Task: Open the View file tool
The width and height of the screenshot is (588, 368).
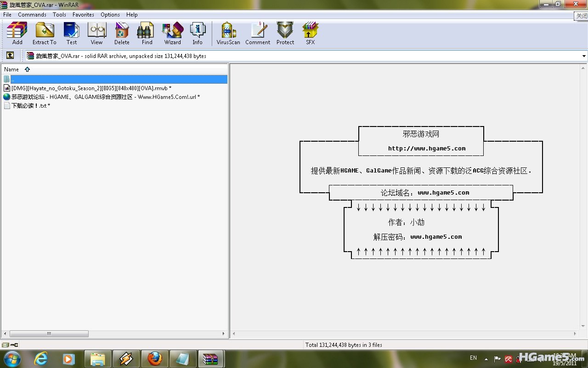Action: (96, 34)
